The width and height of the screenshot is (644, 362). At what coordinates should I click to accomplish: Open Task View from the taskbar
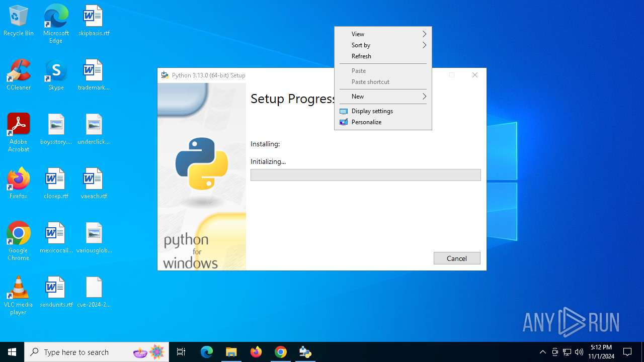[x=181, y=352]
